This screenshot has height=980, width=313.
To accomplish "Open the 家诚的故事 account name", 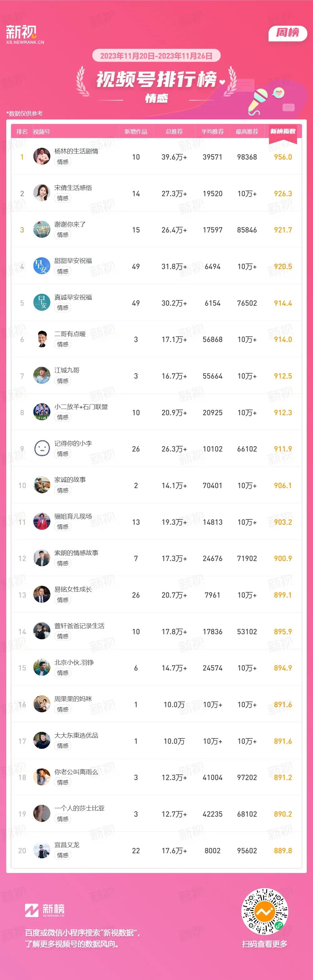I will (x=70, y=480).
